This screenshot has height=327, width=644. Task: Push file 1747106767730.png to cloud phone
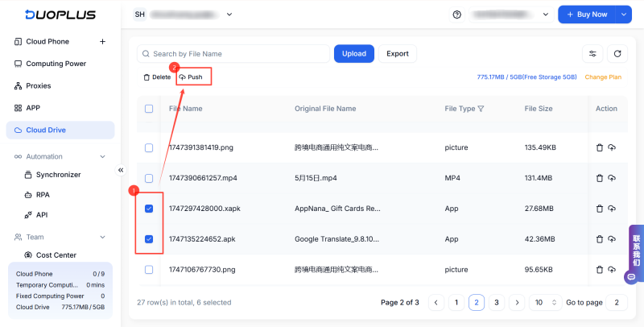coord(612,270)
